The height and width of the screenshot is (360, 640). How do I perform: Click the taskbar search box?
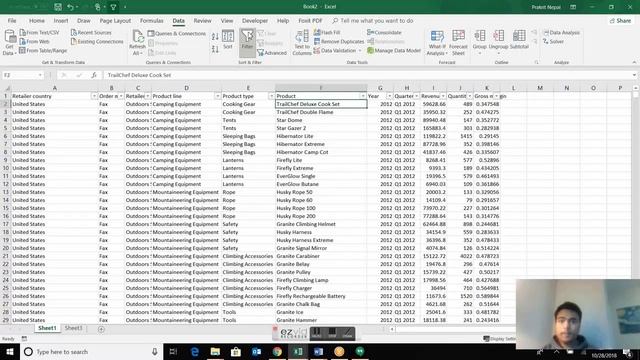click(91, 351)
